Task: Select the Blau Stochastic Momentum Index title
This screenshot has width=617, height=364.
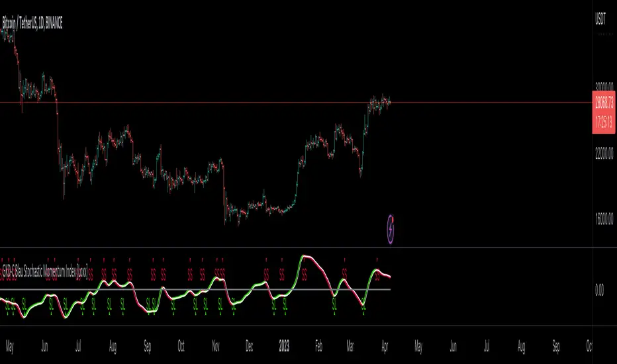Action: click(45, 271)
